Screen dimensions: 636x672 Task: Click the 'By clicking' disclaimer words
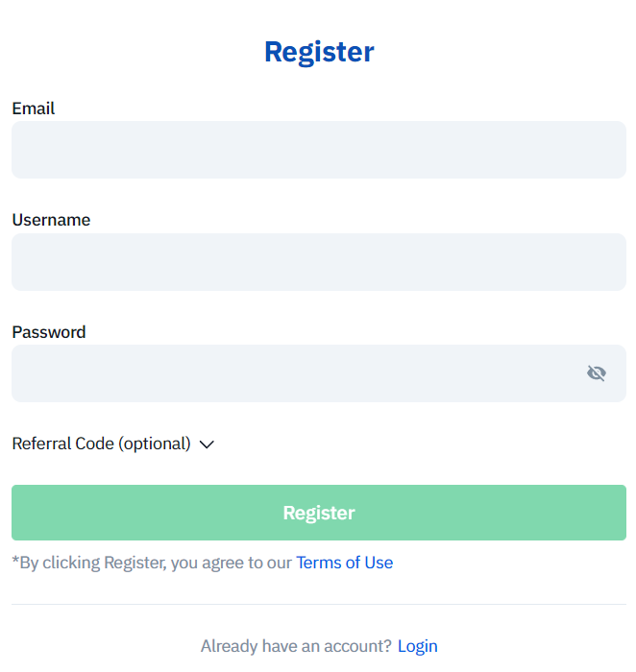(x=59, y=563)
